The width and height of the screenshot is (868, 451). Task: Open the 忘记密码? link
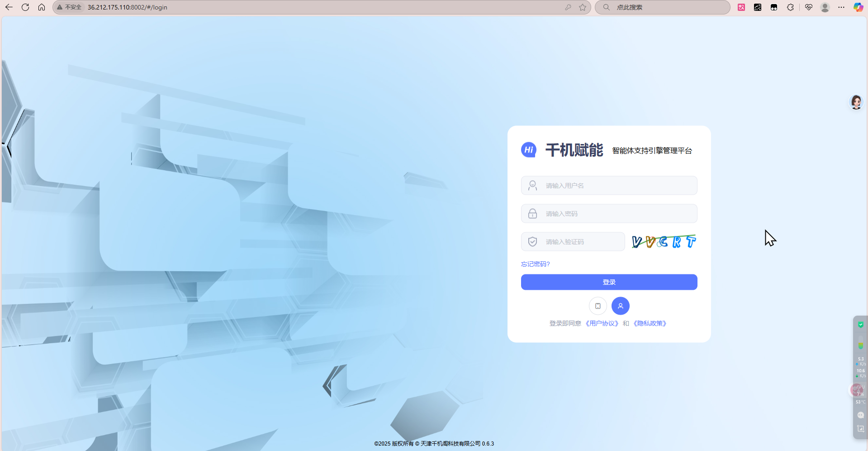[535, 264]
